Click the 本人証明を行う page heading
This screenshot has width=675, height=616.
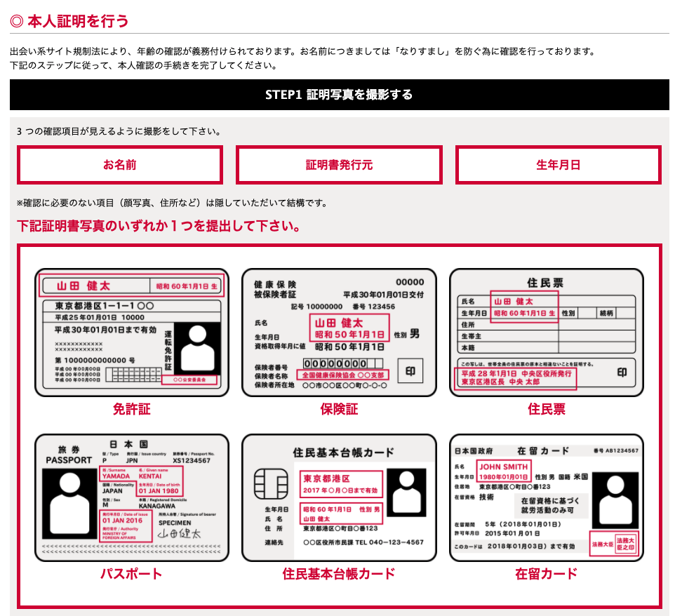78,21
